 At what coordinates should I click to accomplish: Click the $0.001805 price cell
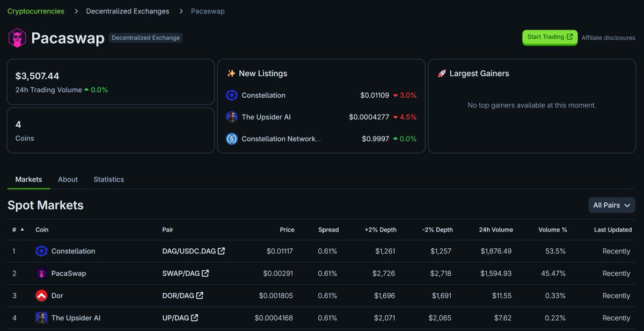276,296
